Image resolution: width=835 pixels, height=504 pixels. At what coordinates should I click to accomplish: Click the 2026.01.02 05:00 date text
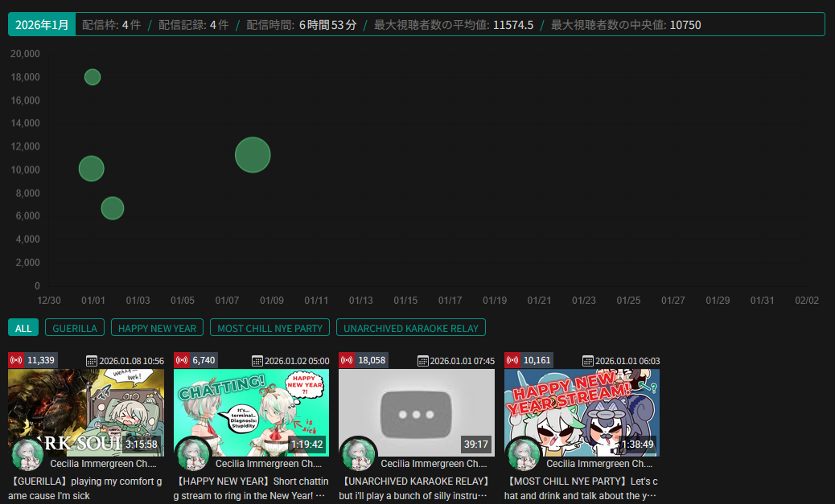pos(297,361)
